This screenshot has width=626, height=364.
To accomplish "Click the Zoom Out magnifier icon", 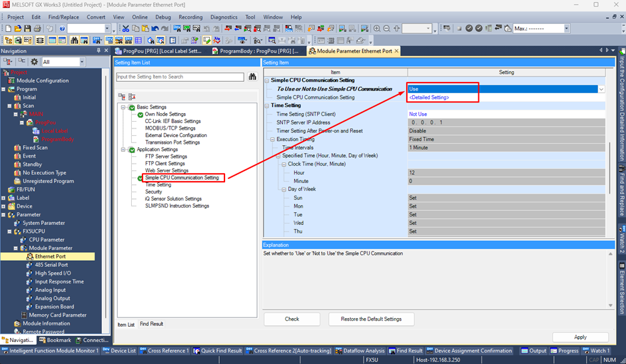I will (x=386, y=29).
